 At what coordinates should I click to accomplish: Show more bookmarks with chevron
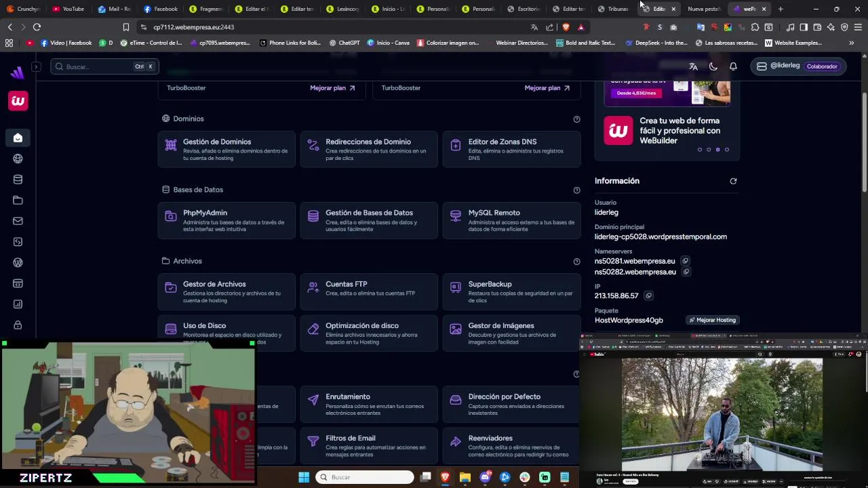[852, 43]
